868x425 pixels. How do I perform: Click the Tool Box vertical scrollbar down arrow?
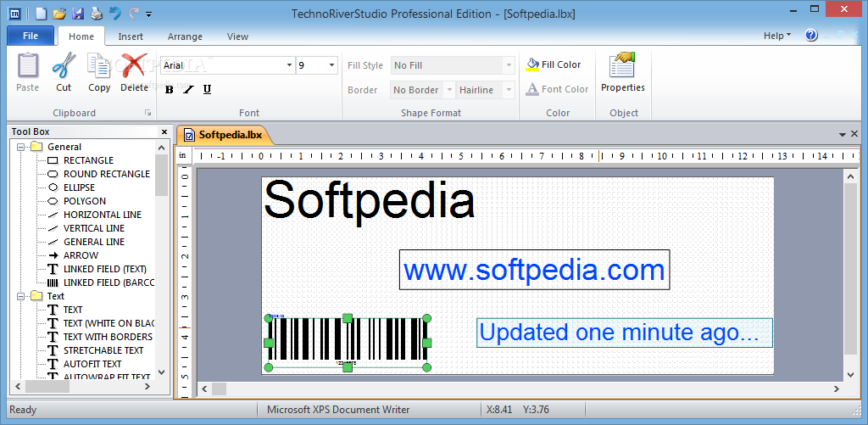(162, 372)
